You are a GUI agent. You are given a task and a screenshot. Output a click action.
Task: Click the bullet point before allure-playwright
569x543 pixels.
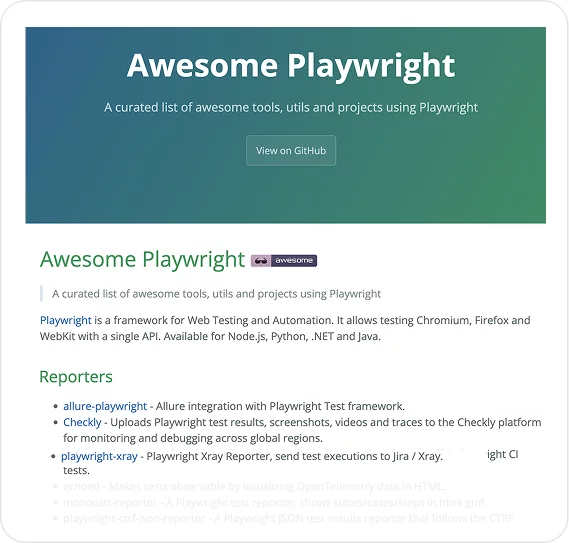[56, 406]
